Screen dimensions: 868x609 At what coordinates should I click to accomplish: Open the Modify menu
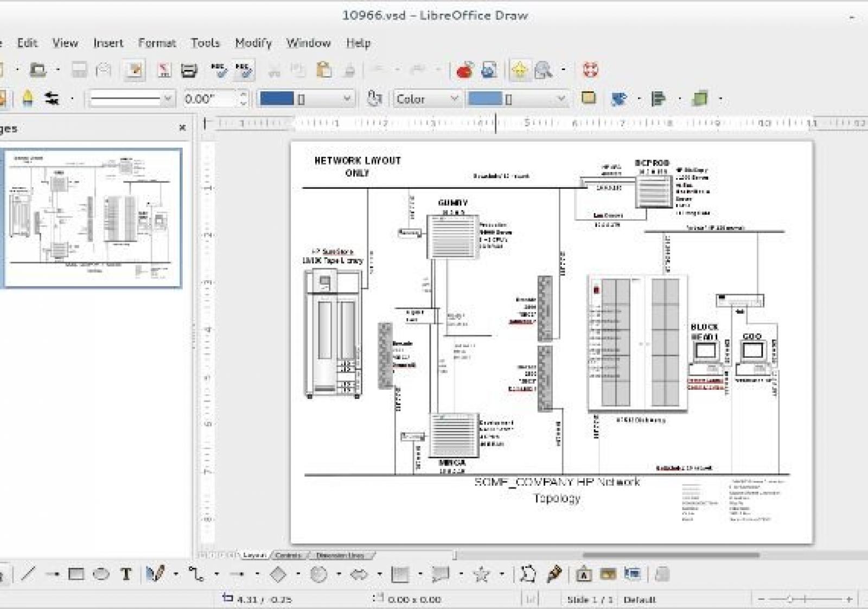coord(253,43)
